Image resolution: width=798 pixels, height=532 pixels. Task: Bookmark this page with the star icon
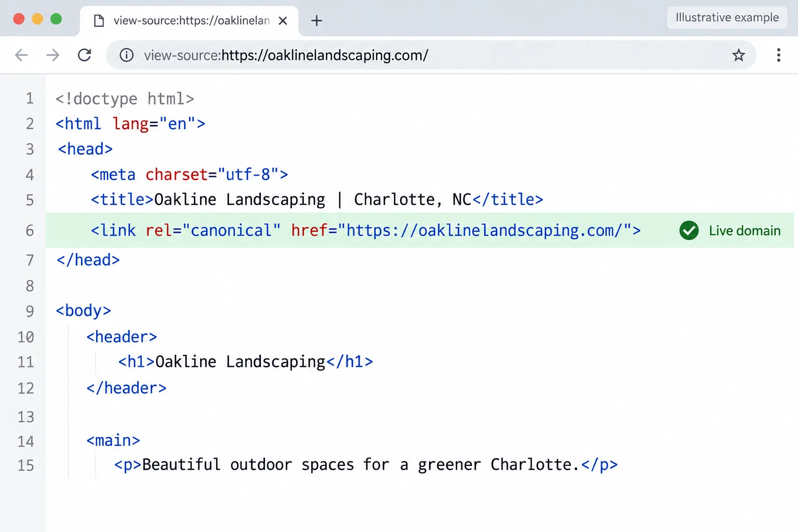click(x=739, y=55)
